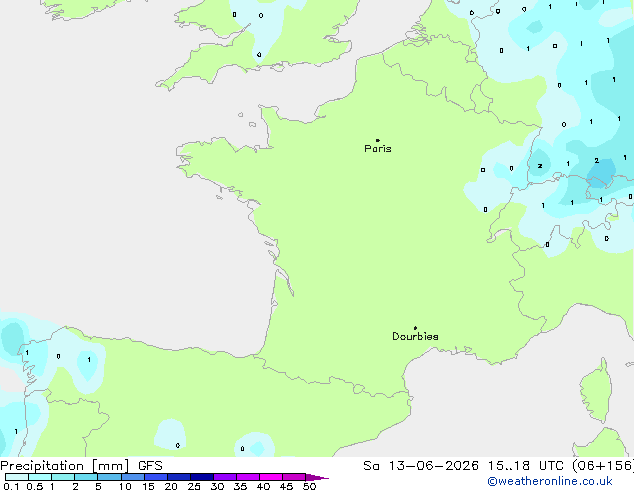Click the Dourbies city label

tap(415, 336)
